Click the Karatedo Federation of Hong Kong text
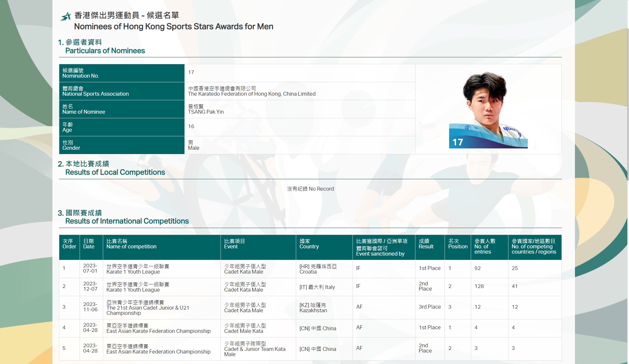Image resolution: width=629 pixels, height=364 pixels. (x=252, y=94)
